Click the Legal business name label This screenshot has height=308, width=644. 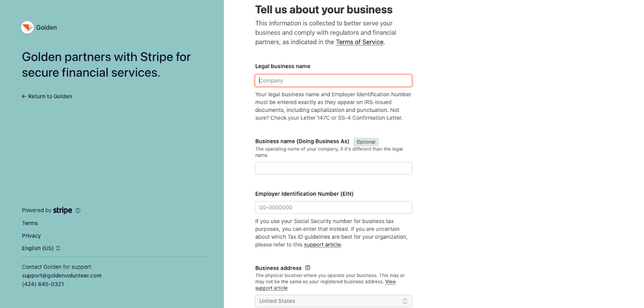[x=283, y=66]
